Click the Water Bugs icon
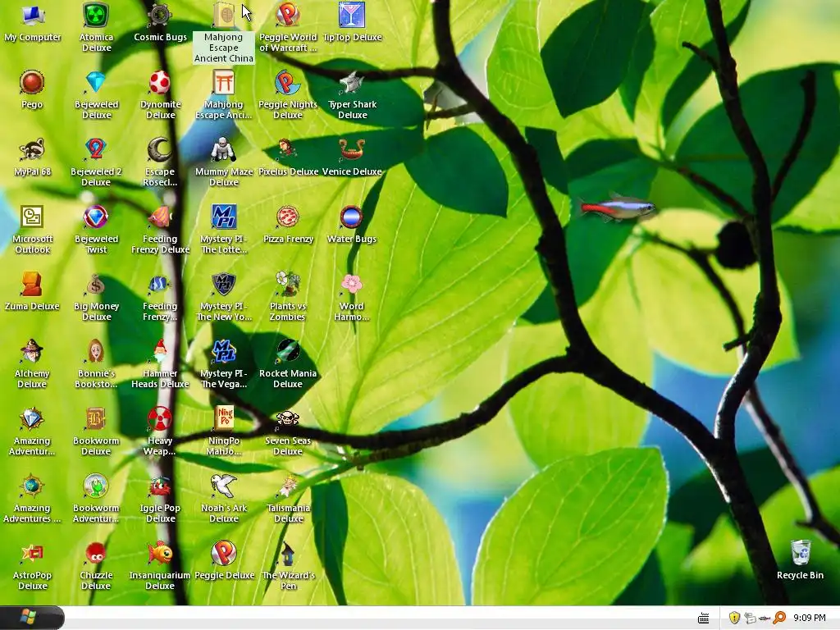840x630 pixels. point(352,217)
